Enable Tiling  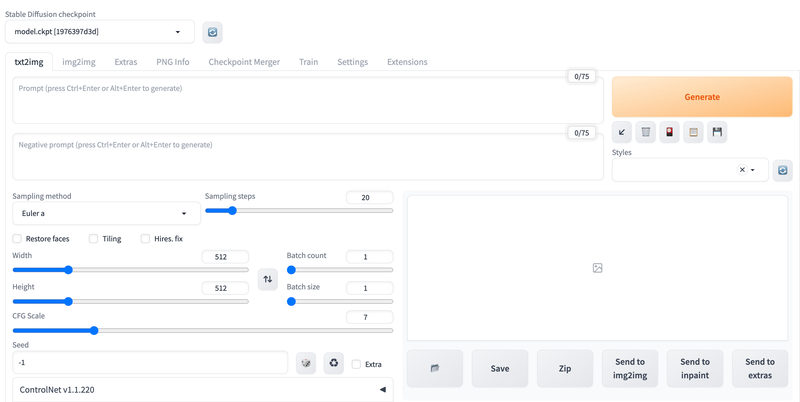93,239
